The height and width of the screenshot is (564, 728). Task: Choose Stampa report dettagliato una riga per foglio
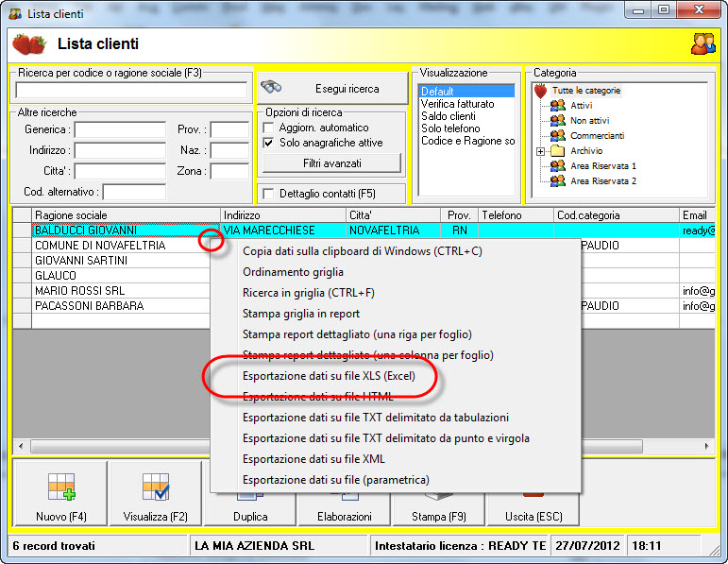coord(358,334)
